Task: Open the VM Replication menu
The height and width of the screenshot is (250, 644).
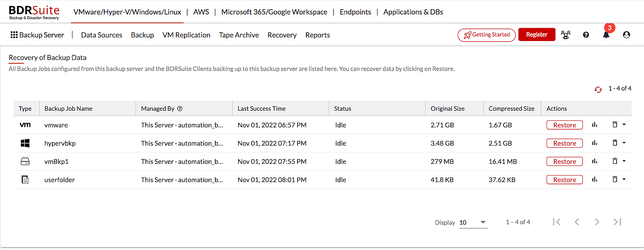Action: 186,35
